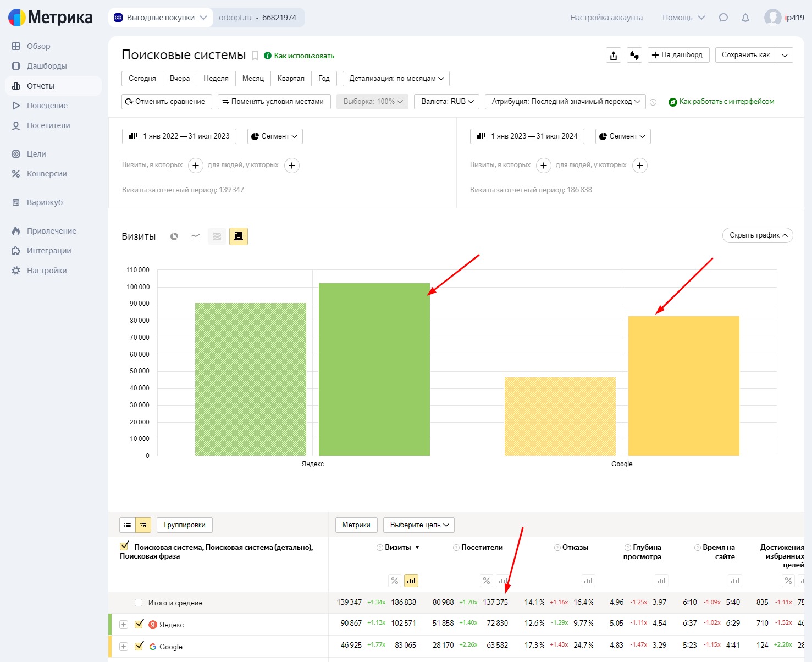812x662 pixels.
Task: Click the Metrika logo
Action: pos(51,18)
